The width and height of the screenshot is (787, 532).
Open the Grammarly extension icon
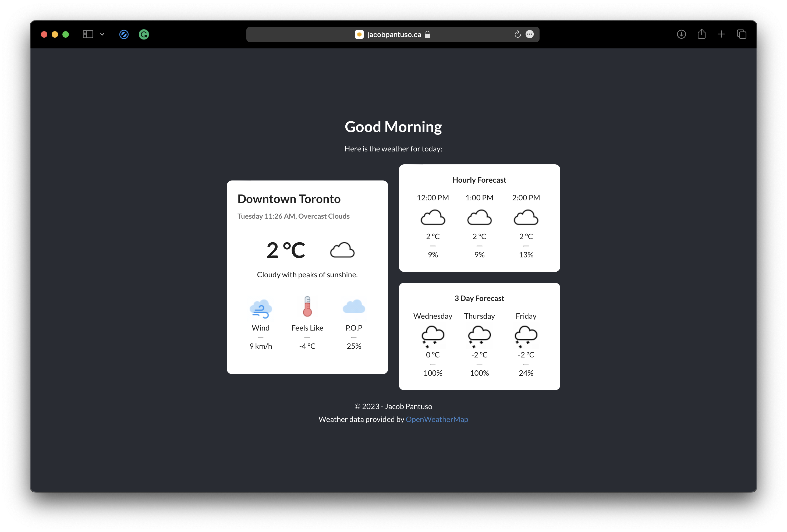coord(144,34)
